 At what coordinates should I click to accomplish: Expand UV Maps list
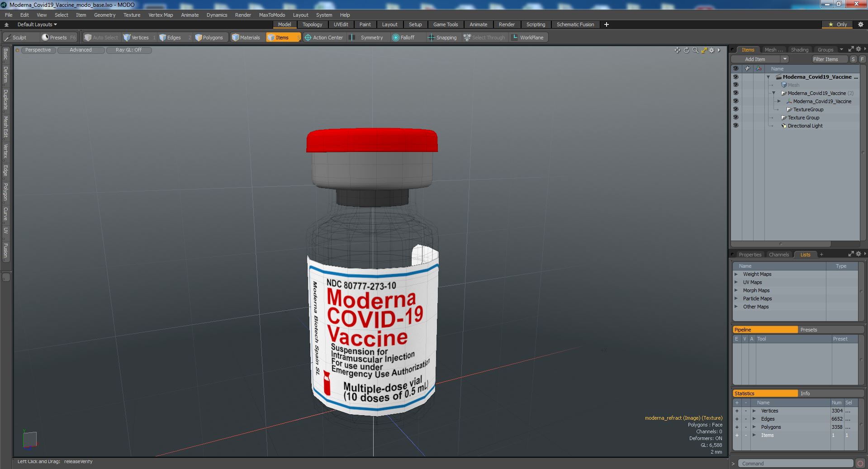pos(736,282)
